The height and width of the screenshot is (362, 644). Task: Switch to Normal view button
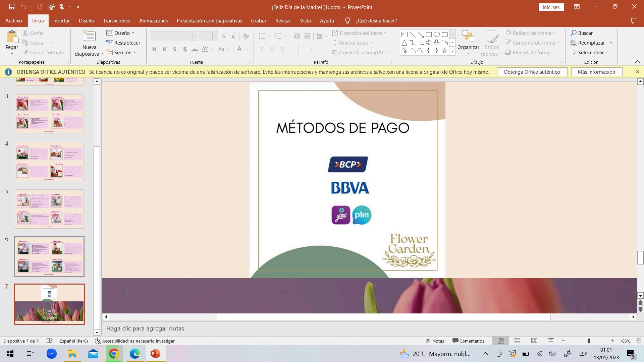tap(500, 341)
